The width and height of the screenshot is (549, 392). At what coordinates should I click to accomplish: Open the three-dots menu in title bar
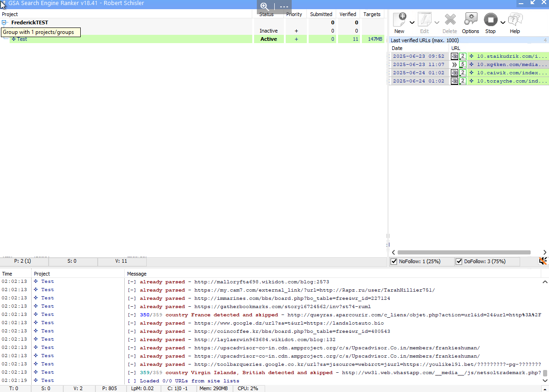click(x=284, y=7)
